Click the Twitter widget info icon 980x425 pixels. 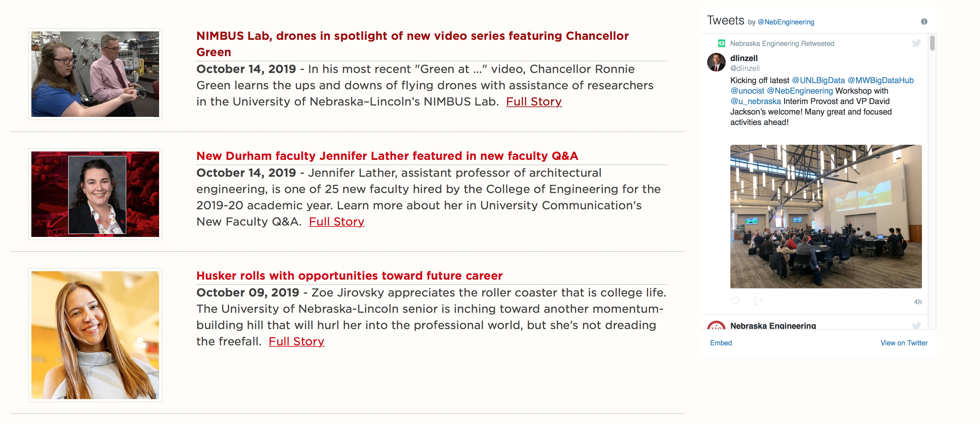coord(924,22)
